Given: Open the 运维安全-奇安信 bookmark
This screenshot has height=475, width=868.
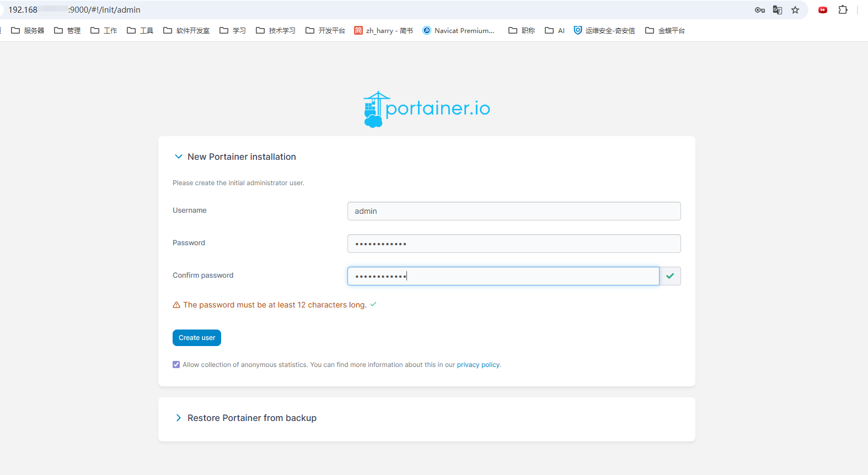Looking at the screenshot, I should coord(604,30).
